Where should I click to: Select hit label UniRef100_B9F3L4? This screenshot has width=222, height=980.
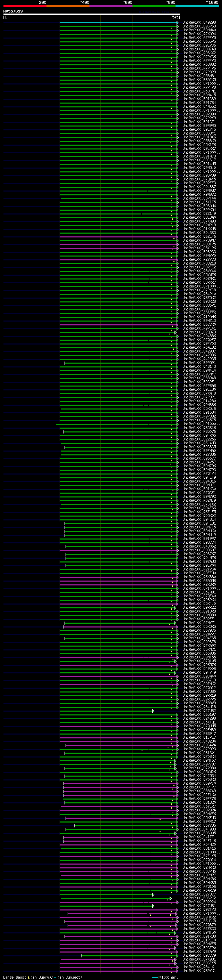pos(199,519)
